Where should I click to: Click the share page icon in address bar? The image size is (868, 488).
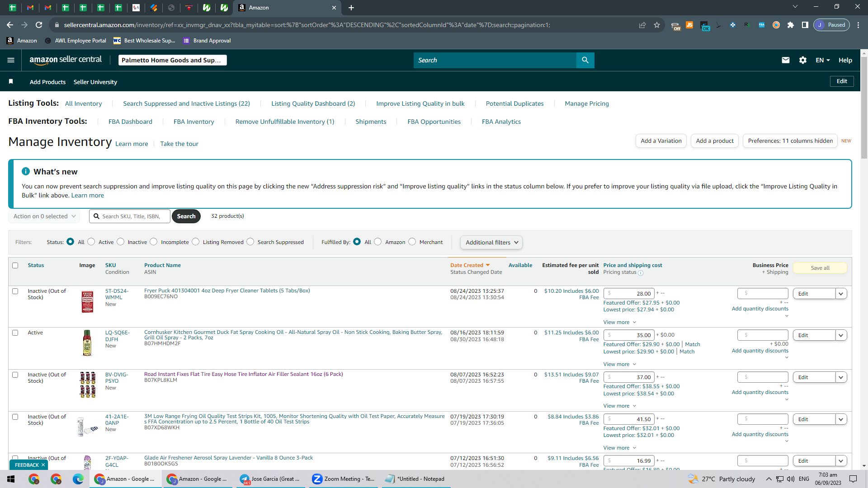click(642, 25)
